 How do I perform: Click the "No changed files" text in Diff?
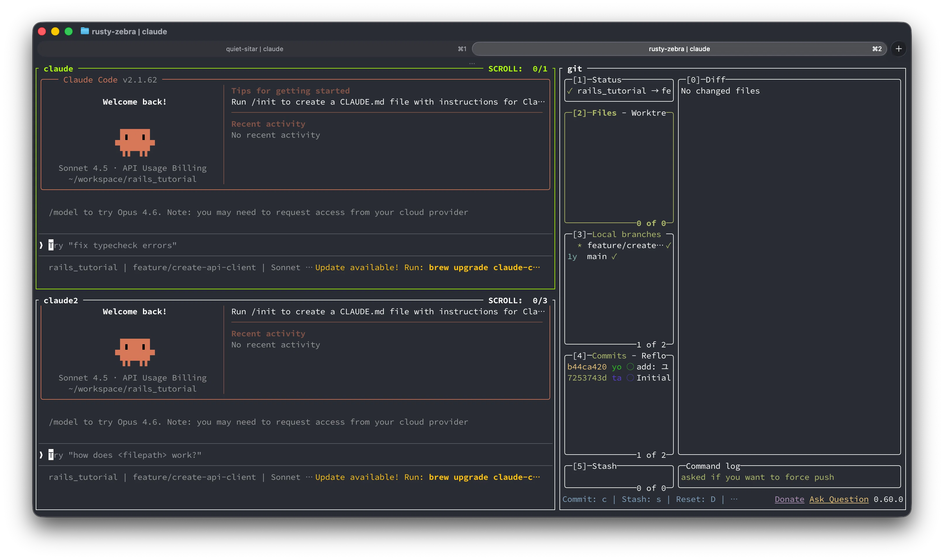pos(720,91)
